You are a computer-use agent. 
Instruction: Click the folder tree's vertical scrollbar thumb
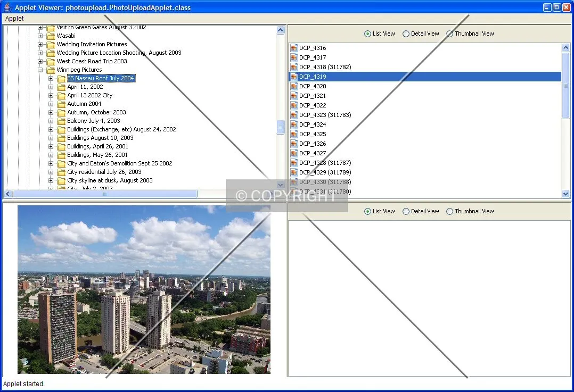281,127
